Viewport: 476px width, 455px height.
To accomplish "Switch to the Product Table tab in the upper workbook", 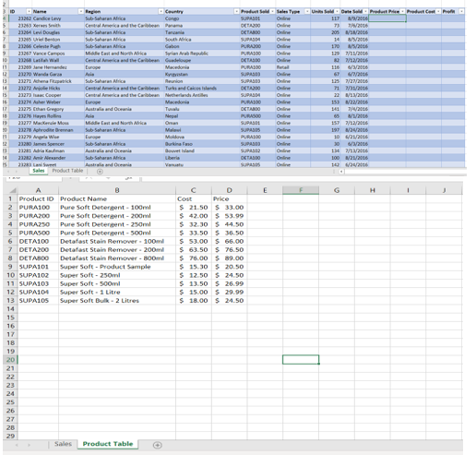I will click(x=67, y=171).
